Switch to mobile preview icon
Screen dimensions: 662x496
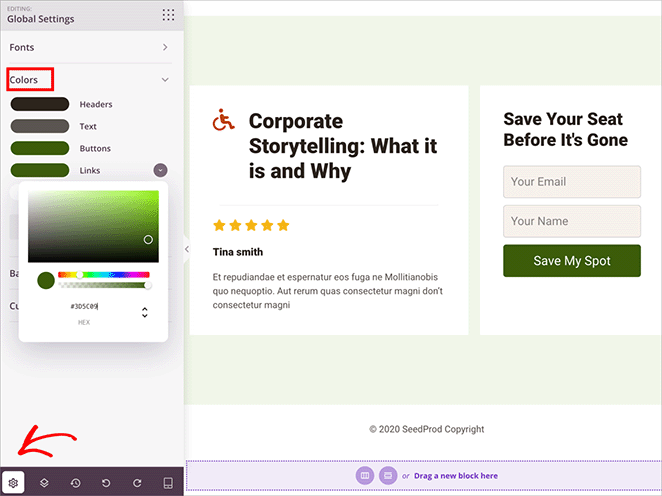click(x=167, y=483)
